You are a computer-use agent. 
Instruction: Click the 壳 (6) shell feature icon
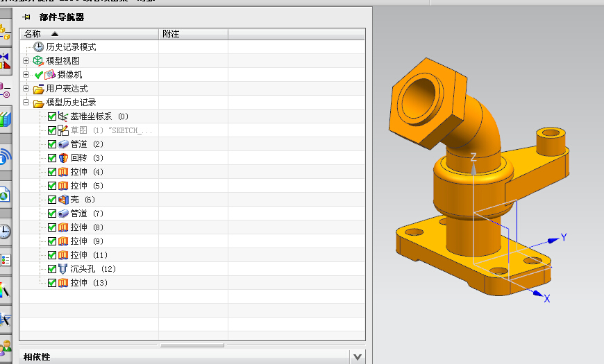63,200
